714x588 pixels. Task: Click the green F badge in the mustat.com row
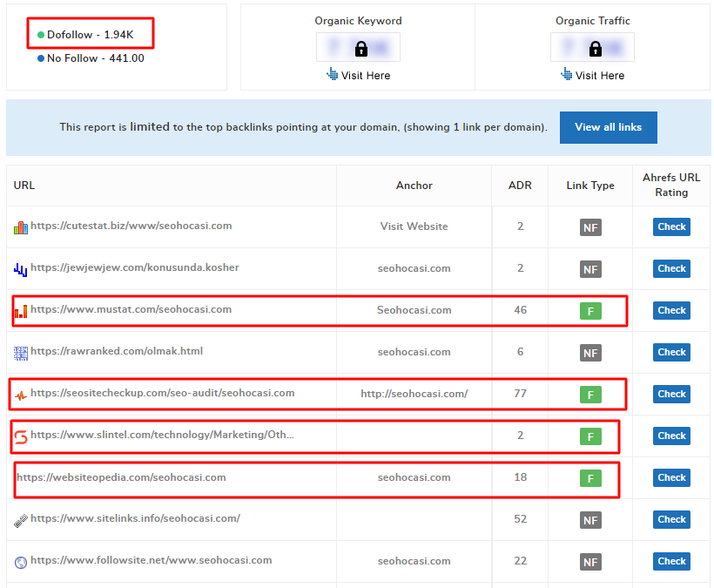click(590, 311)
